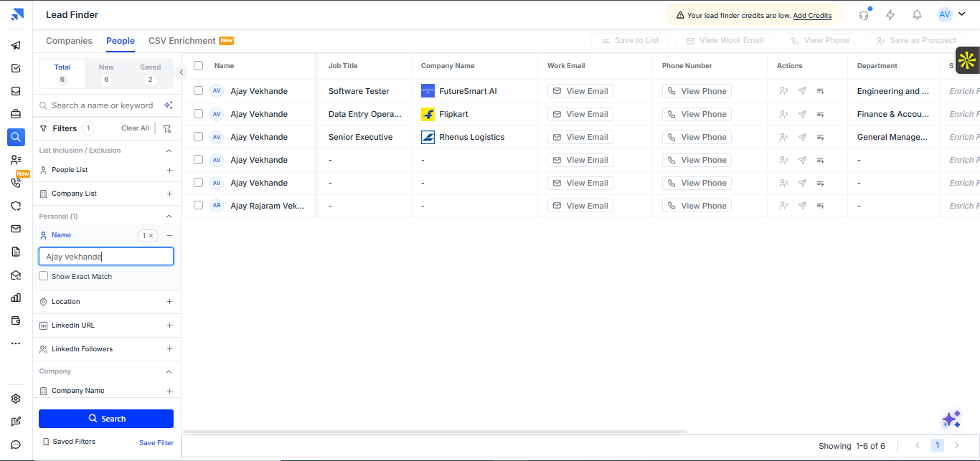
Task: Open the notifications bell
Action: (917, 14)
